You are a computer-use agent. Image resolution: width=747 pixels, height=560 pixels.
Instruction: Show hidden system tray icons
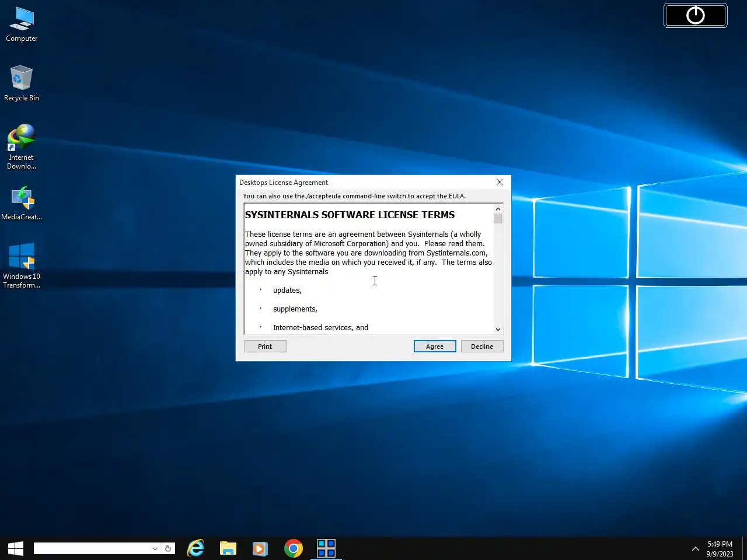click(x=695, y=548)
